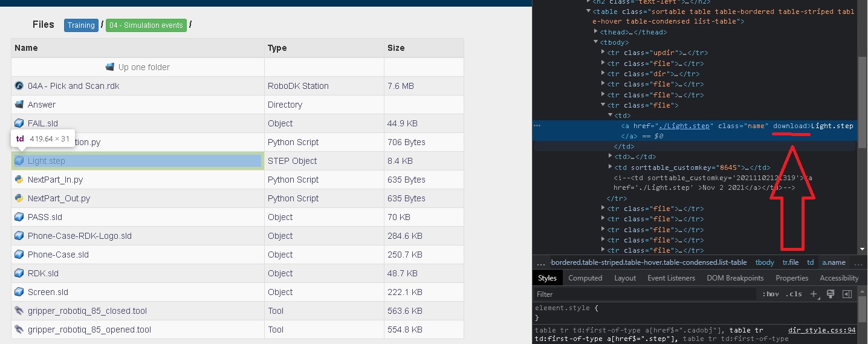
Task: Click the Python icon beside NextPart_In.py
Action: tap(19, 180)
